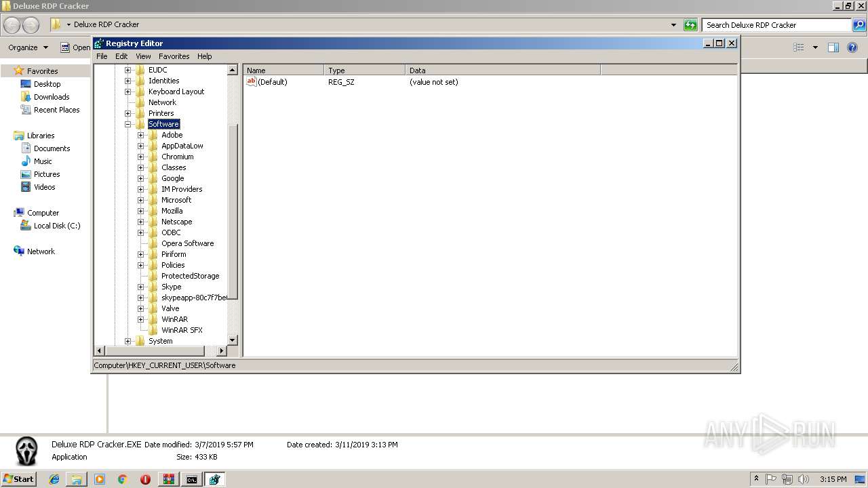Click the tree pane scroll down arrow

tap(233, 340)
